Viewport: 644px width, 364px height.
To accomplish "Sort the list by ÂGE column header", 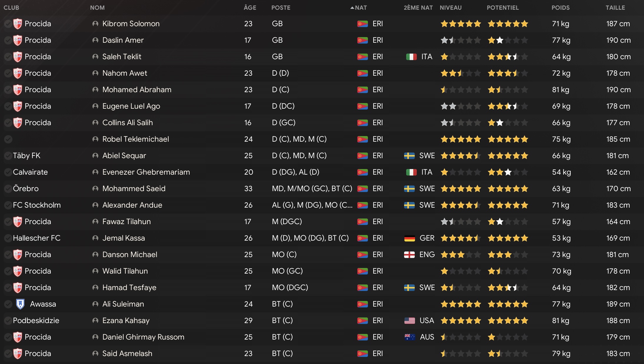I will (250, 8).
